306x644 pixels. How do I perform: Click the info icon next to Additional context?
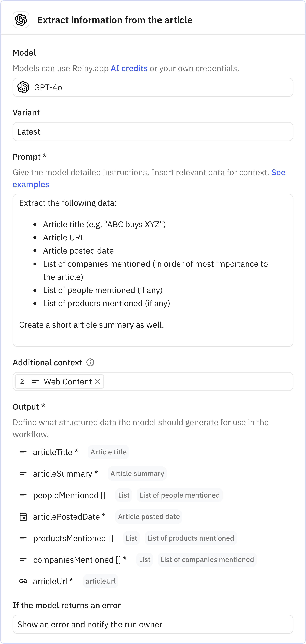[x=90, y=362]
